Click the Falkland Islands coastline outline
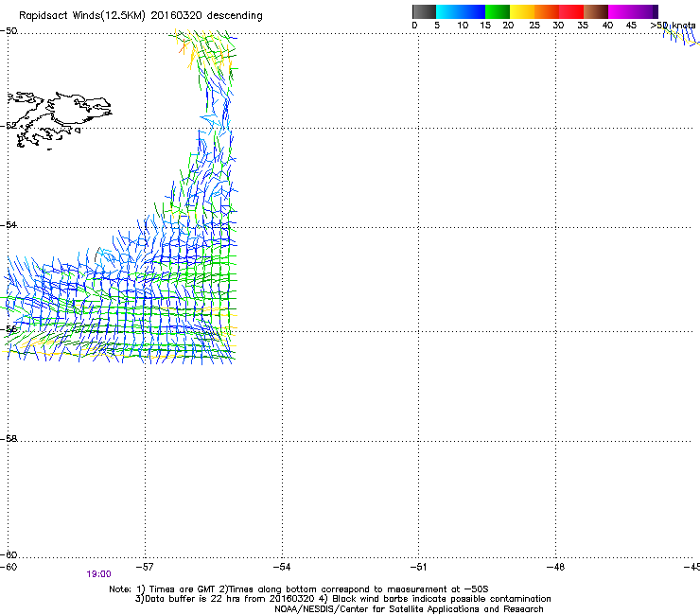 click(59, 120)
